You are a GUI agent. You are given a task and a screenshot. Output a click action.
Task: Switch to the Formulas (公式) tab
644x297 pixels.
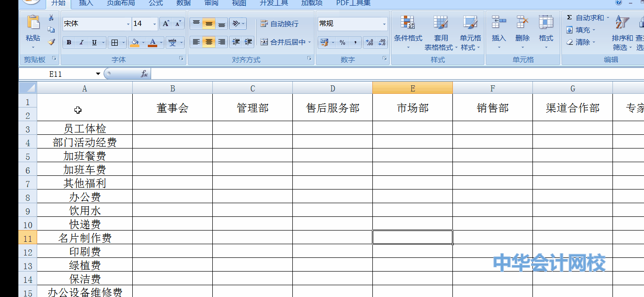pos(156,3)
